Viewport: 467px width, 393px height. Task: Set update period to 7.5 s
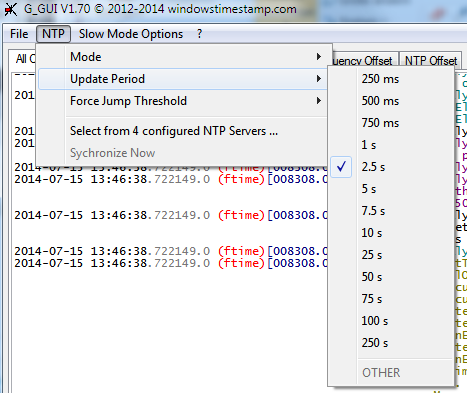(391, 211)
